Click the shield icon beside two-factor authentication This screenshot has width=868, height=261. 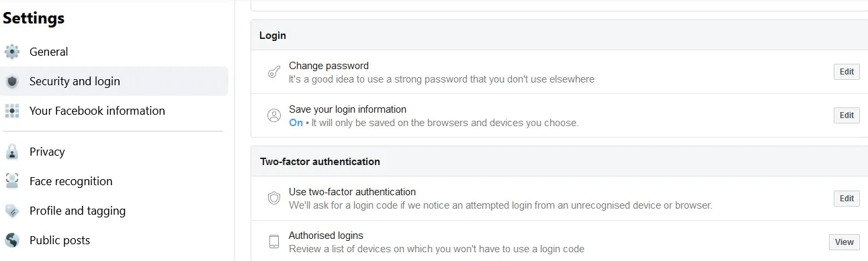tap(274, 198)
